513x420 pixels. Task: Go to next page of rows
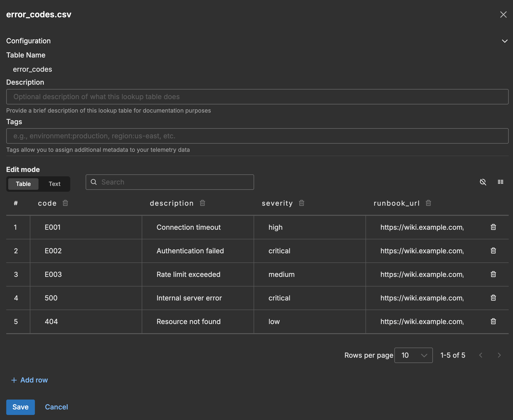coord(499,355)
